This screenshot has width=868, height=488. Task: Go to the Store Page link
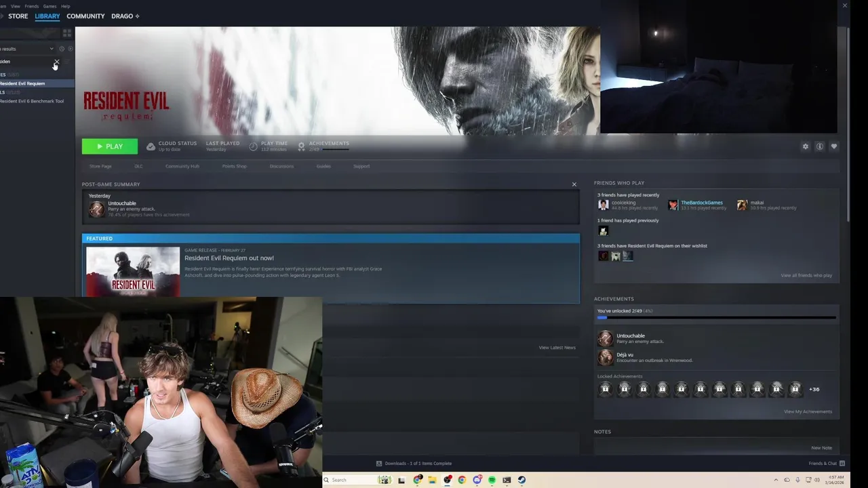pos(100,166)
